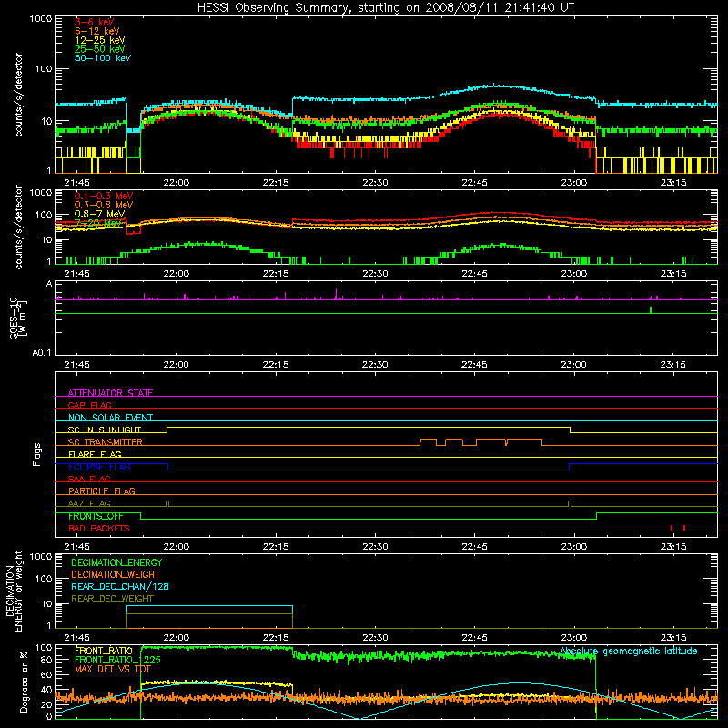Select the FLARE_FLAG label
The height and width of the screenshot is (728, 728).
[95, 454]
